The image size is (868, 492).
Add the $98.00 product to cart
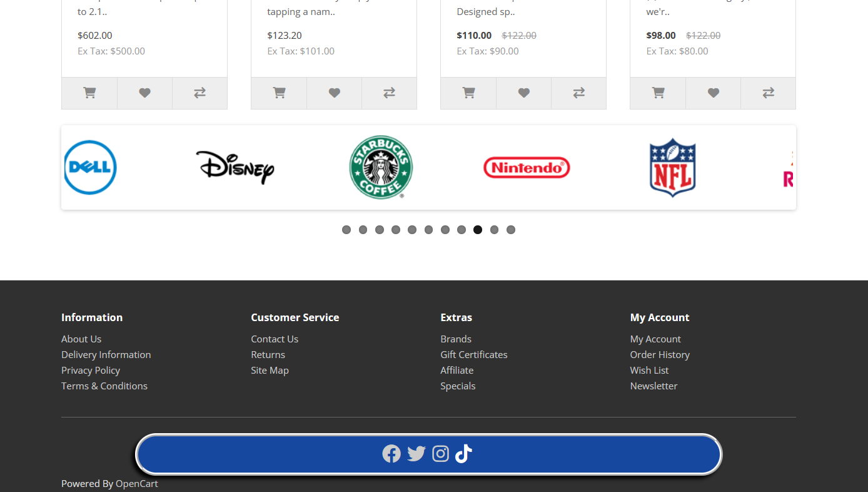click(658, 93)
